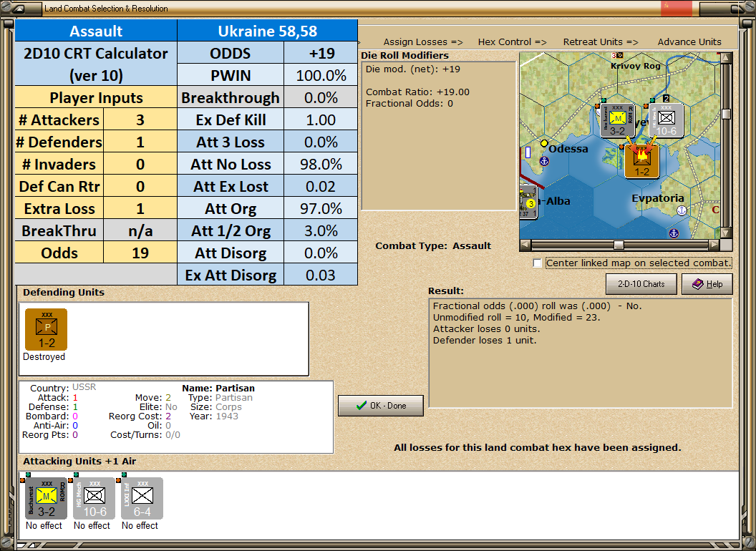Go to Advance Units step
The height and width of the screenshot is (551, 756).
(689, 42)
